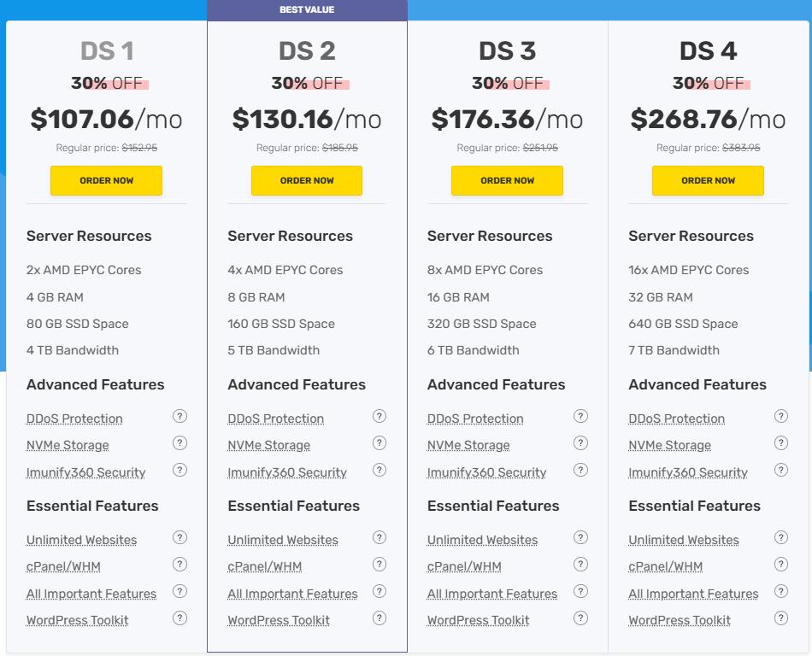Click DS 3 cPanel/WHM feature link
The image size is (812, 656).
464,566
